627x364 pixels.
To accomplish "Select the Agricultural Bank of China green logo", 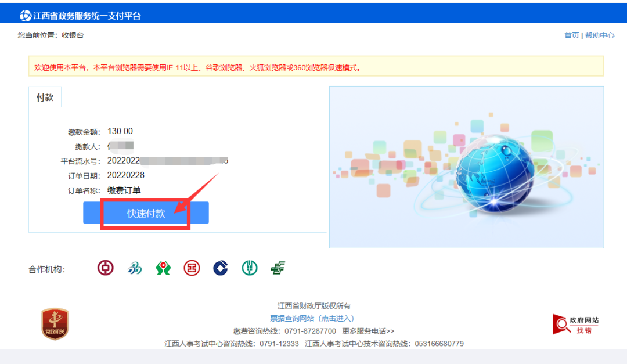I will (x=248, y=268).
